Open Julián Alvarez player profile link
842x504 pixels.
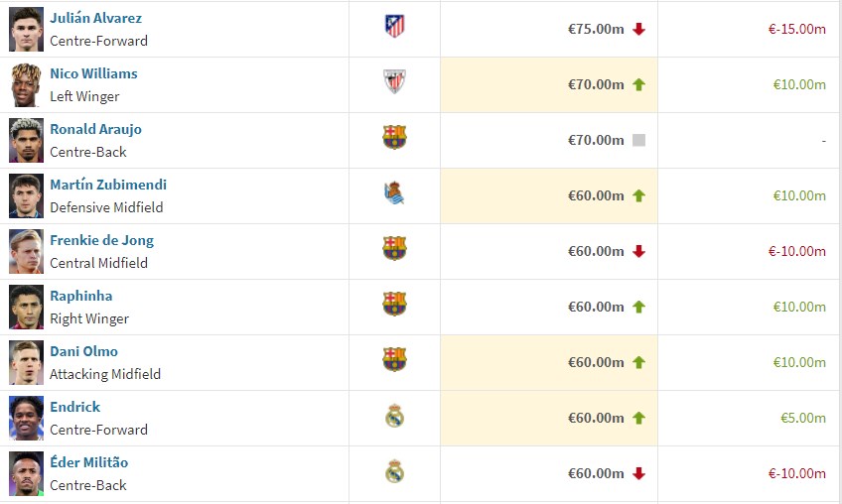95,18
